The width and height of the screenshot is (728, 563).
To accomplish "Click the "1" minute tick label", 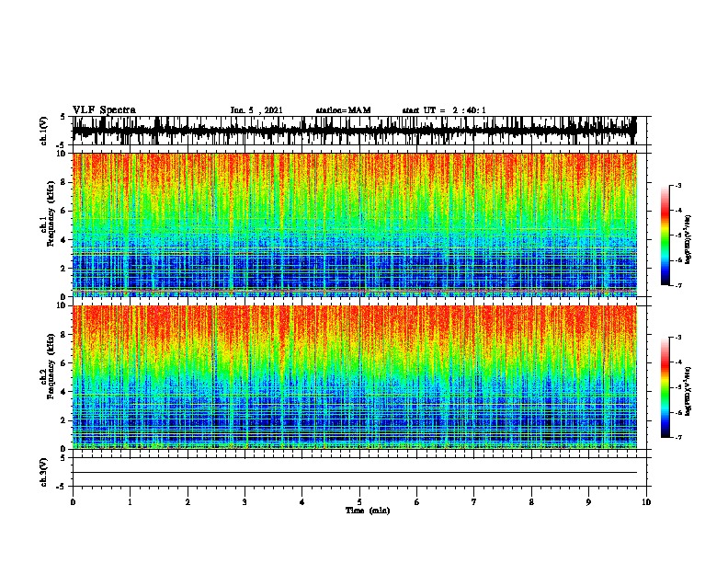I will (x=130, y=502).
